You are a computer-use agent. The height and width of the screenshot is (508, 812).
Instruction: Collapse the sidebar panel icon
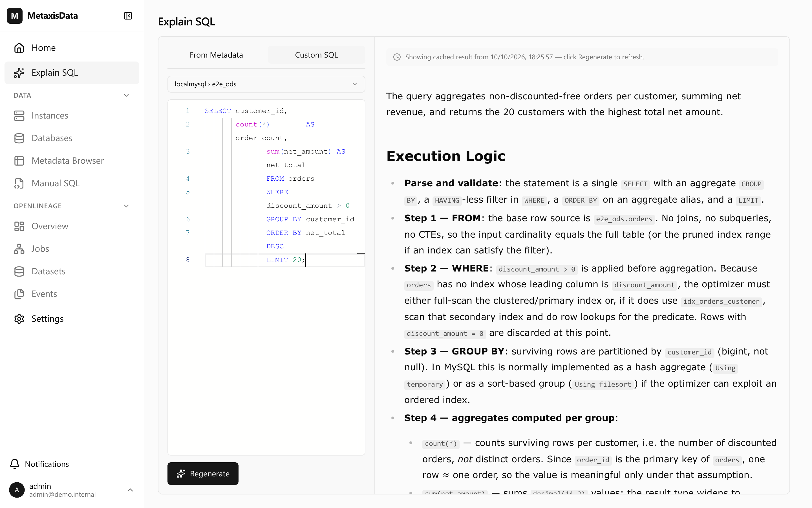click(x=128, y=16)
